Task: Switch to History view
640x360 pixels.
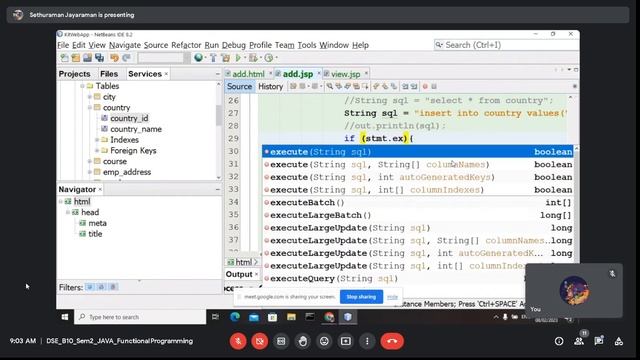Action: (x=270, y=87)
